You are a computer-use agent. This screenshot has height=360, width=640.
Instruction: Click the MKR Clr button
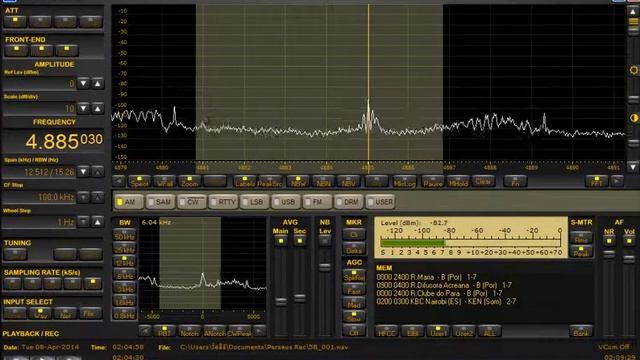pyautogui.click(x=354, y=235)
